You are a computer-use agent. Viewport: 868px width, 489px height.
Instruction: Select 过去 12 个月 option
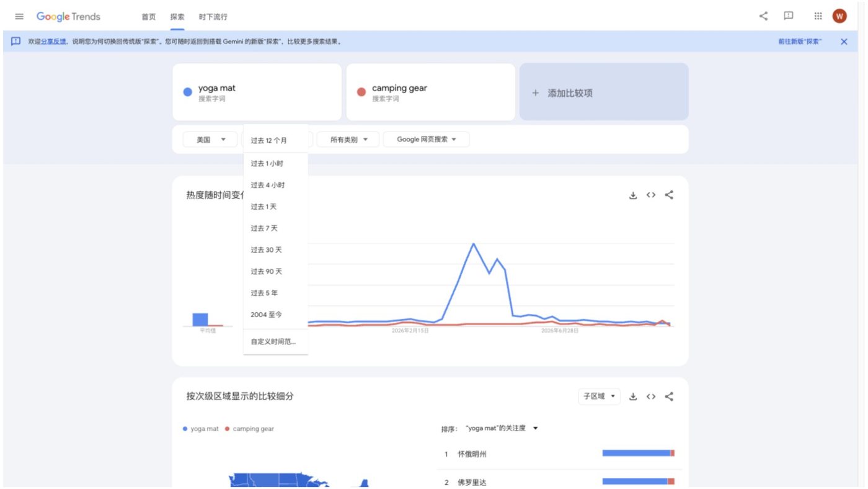pyautogui.click(x=275, y=140)
